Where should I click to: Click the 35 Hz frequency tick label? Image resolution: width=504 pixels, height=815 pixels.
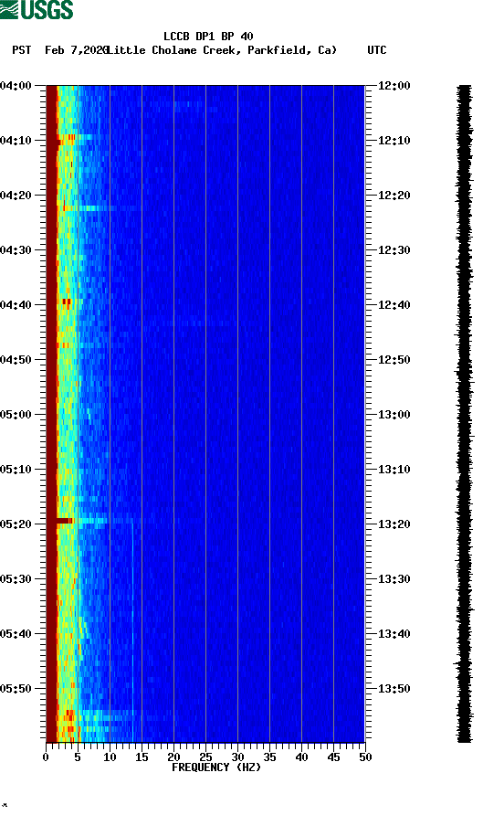pos(269,757)
